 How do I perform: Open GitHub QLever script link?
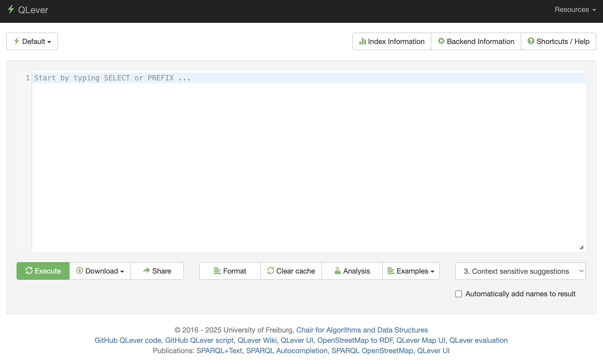(x=199, y=340)
